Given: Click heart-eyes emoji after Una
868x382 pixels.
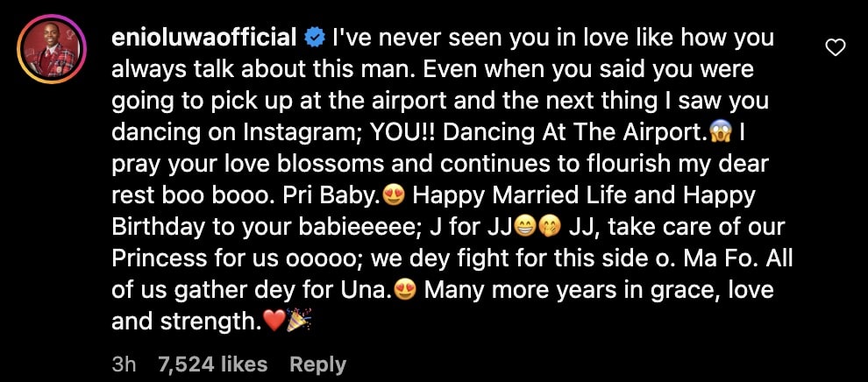Looking at the screenshot, I should [x=406, y=292].
